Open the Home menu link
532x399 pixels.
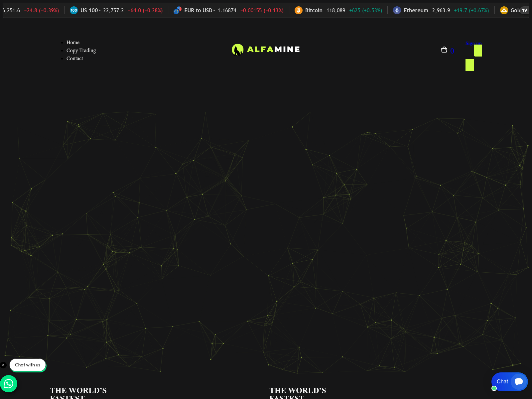click(73, 43)
